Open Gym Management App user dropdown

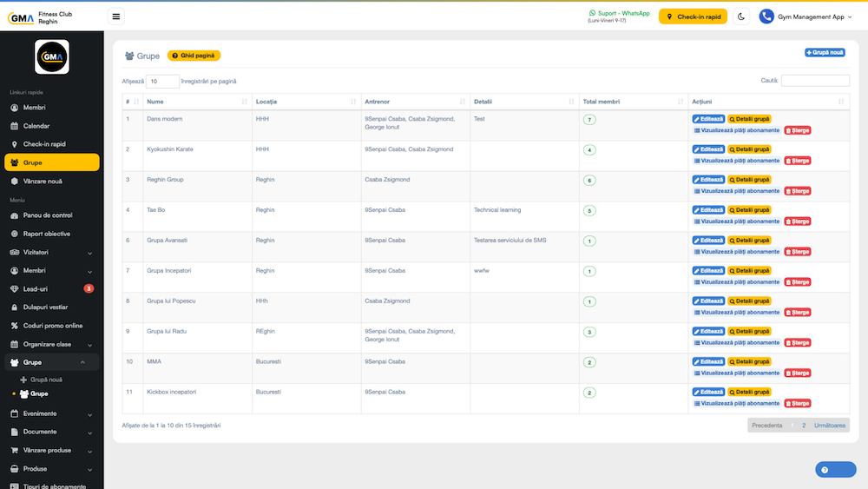coord(806,17)
